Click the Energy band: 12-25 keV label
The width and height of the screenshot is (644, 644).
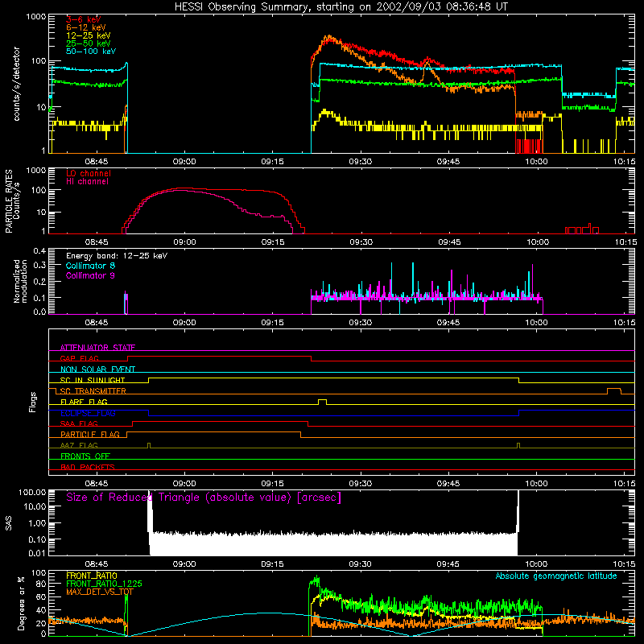point(117,256)
